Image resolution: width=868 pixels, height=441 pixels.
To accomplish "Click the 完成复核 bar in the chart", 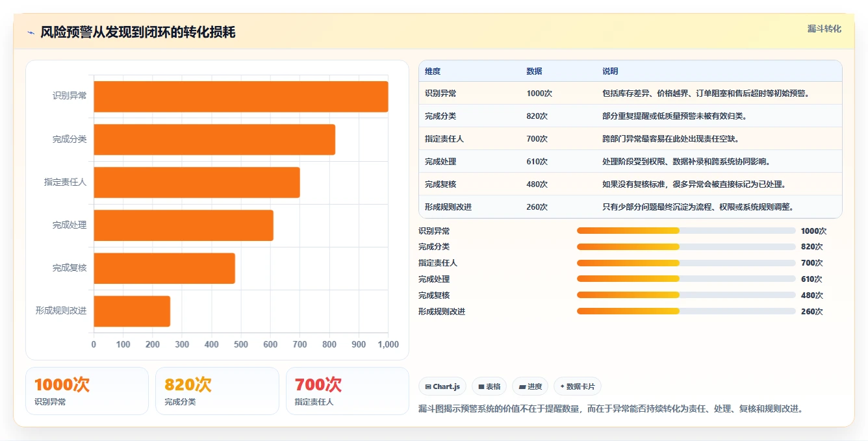I will [x=164, y=268].
